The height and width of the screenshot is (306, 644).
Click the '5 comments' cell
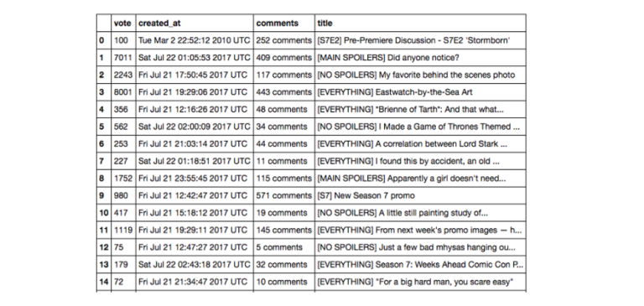click(x=284, y=247)
